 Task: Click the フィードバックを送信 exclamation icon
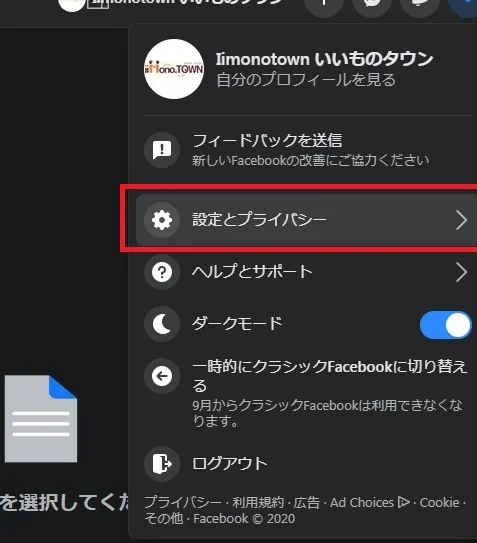(x=162, y=150)
